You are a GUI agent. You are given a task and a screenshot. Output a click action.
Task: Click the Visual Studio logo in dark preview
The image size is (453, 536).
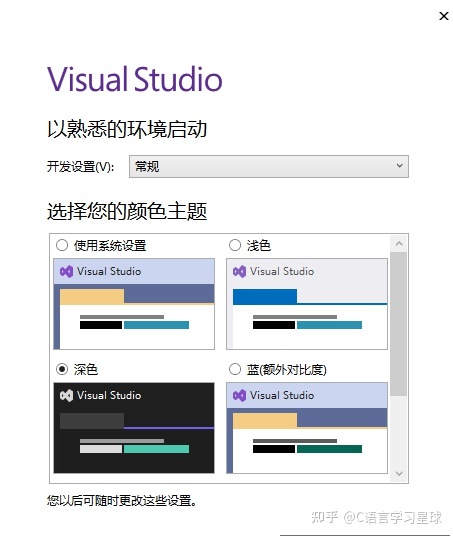pyautogui.click(x=66, y=396)
